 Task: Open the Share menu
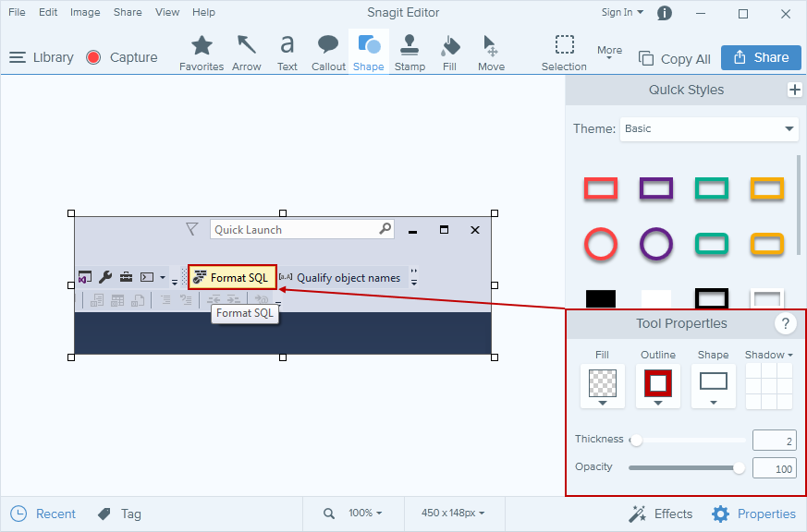[128, 12]
